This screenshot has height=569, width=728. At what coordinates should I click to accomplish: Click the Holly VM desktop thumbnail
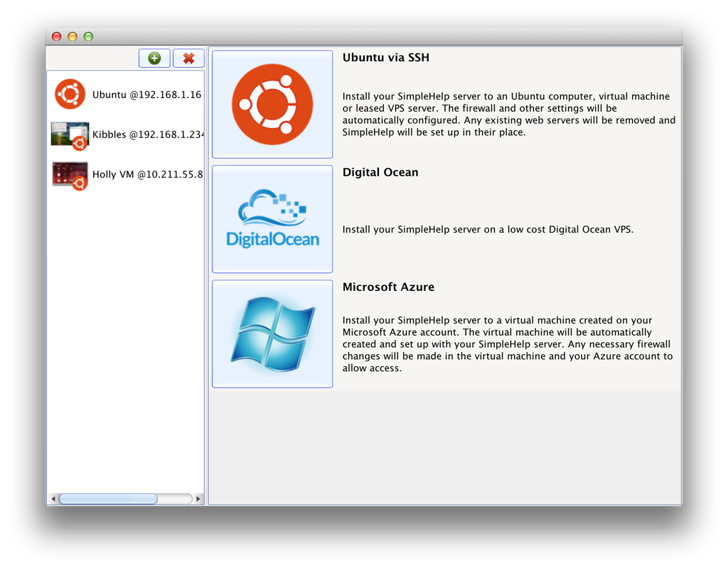(70, 176)
